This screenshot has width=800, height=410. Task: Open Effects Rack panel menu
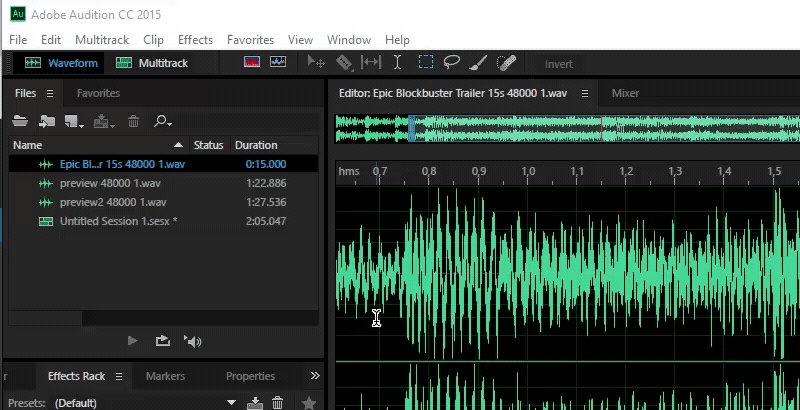coord(119,376)
